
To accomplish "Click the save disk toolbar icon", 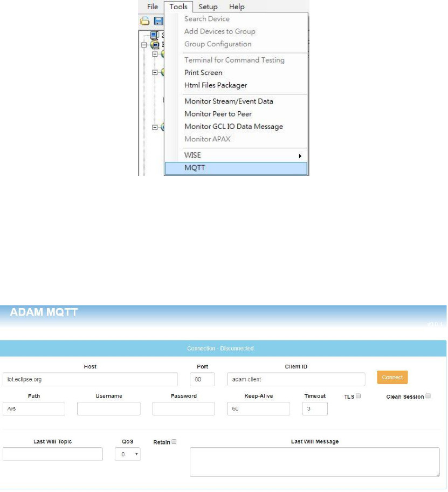I will tap(158, 22).
